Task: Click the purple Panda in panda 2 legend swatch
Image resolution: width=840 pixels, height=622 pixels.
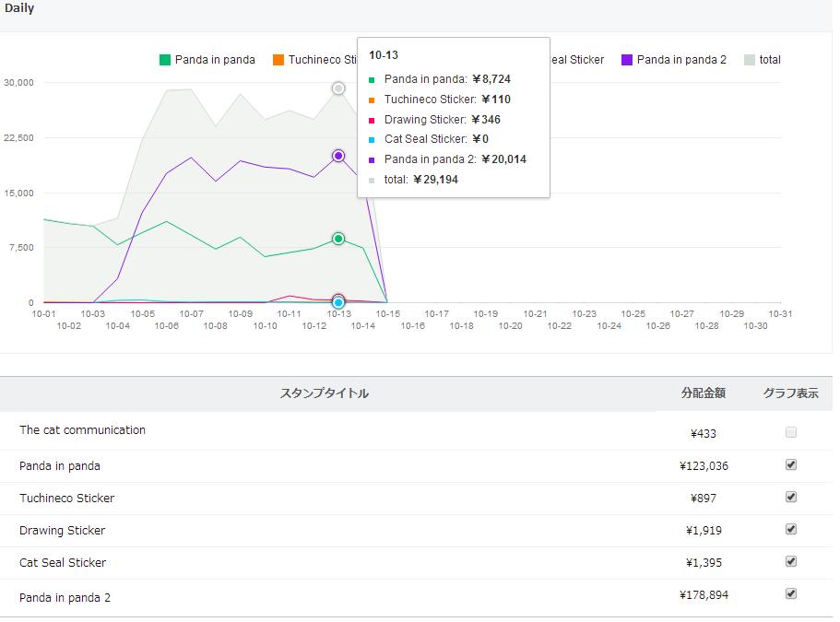Action: (627, 60)
